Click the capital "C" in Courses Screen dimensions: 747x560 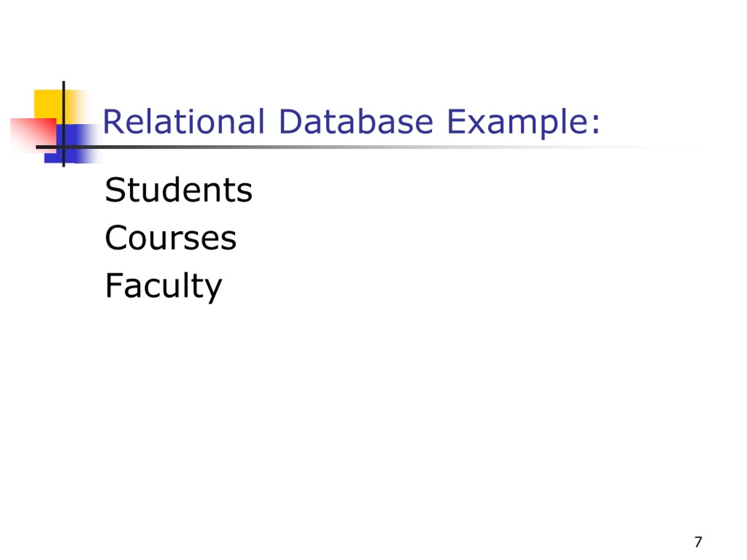coord(116,238)
